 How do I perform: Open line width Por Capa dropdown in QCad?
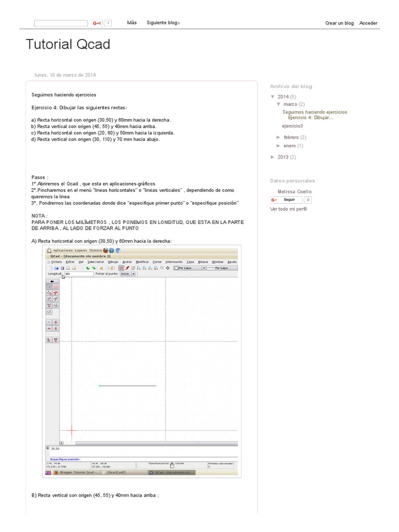coord(222,268)
